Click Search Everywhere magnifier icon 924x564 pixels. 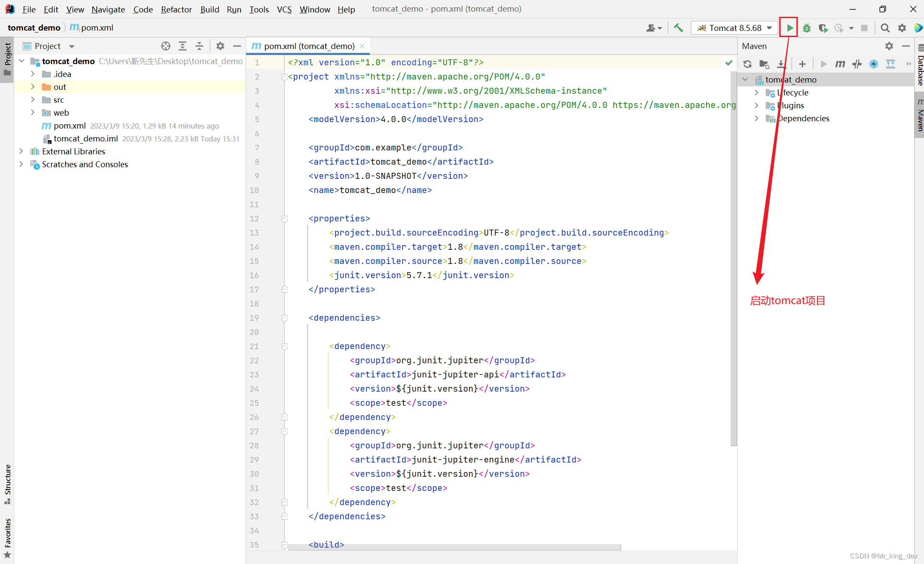(885, 28)
